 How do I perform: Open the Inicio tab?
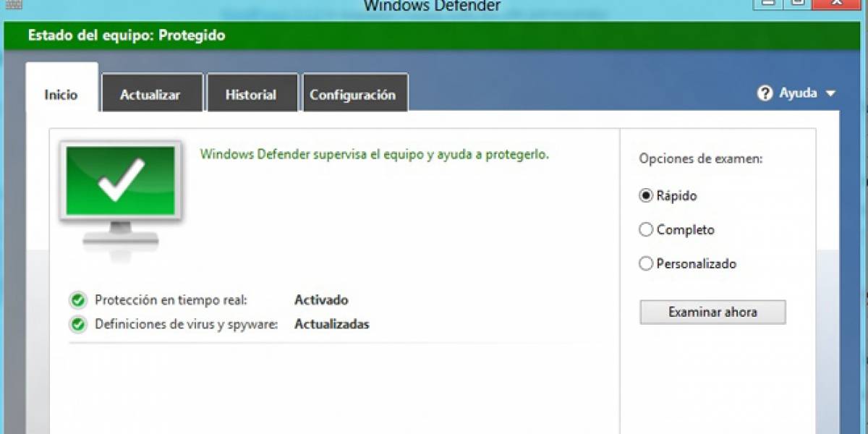pyautogui.click(x=61, y=88)
